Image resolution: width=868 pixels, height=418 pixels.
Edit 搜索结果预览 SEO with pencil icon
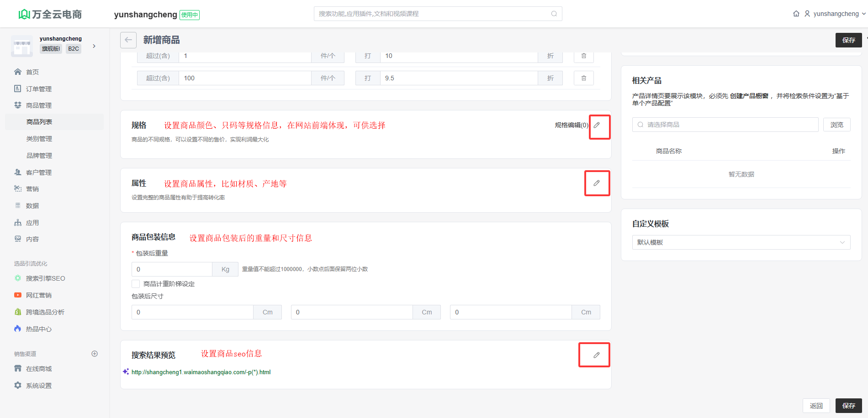(597, 355)
